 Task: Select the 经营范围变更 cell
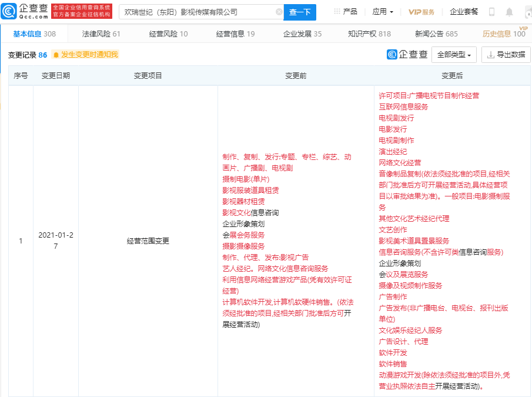[x=148, y=241]
